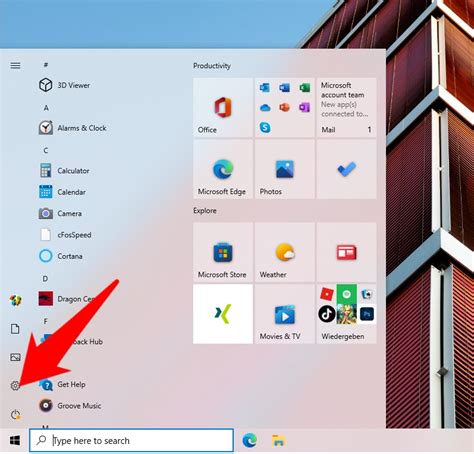The height and width of the screenshot is (454, 474).
Task: Click the Type here to search box
Action: pos(131,441)
